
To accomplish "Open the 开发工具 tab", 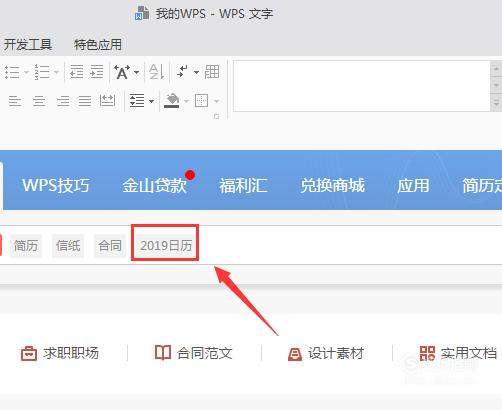I will point(28,44).
